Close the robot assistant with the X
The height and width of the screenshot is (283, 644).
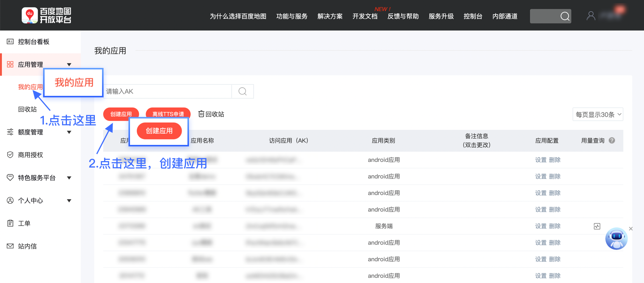[631, 229]
